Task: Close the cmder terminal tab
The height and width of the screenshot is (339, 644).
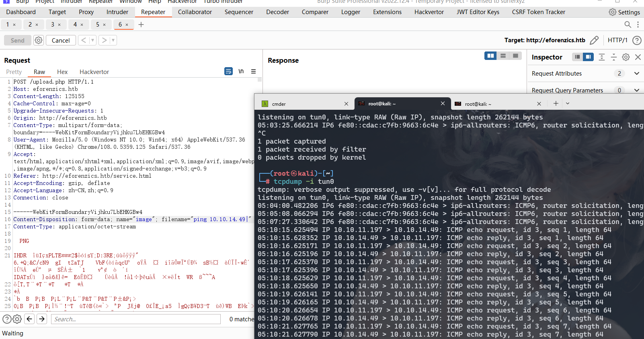Action: pos(346,104)
